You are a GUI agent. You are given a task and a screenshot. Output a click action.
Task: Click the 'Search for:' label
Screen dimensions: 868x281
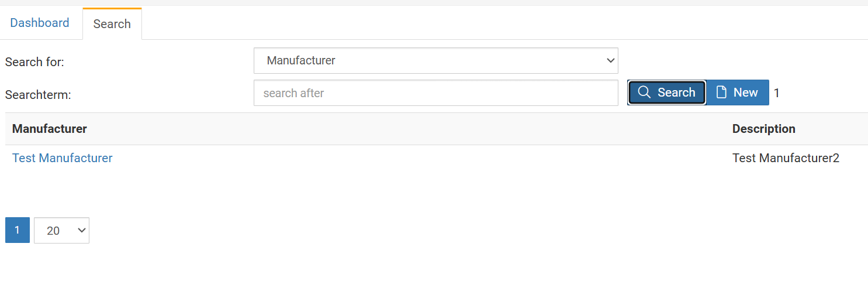tap(34, 61)
